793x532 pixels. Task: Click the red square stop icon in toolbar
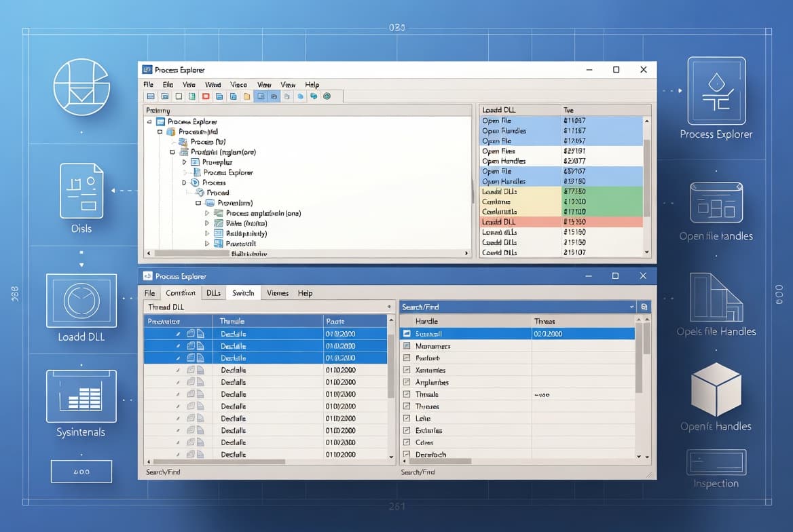[x=206, y=96]
